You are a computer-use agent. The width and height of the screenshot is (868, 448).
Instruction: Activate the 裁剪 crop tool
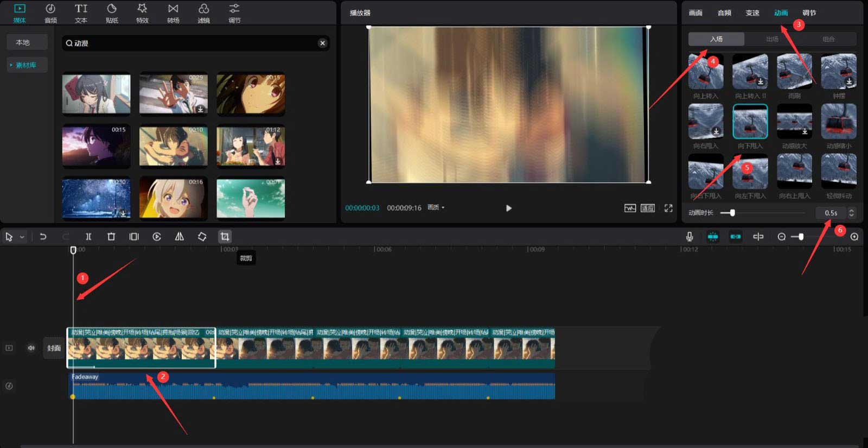pyautogui.click(x=225, y=237)
